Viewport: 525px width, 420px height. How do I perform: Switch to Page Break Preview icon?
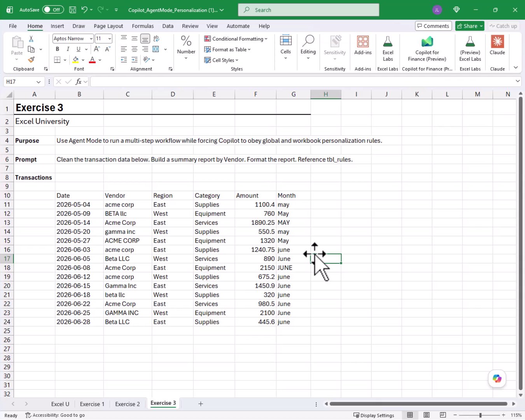(443, 415)
